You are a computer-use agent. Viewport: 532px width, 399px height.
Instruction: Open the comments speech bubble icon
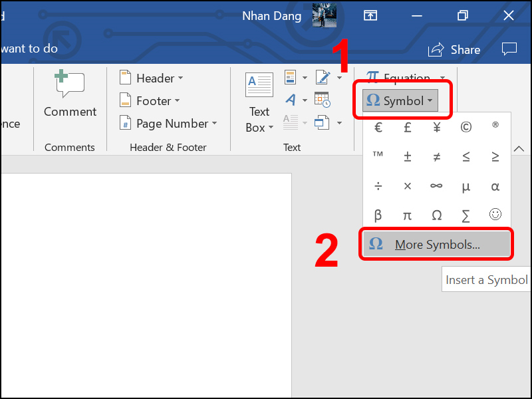click(x=509, y=49)
